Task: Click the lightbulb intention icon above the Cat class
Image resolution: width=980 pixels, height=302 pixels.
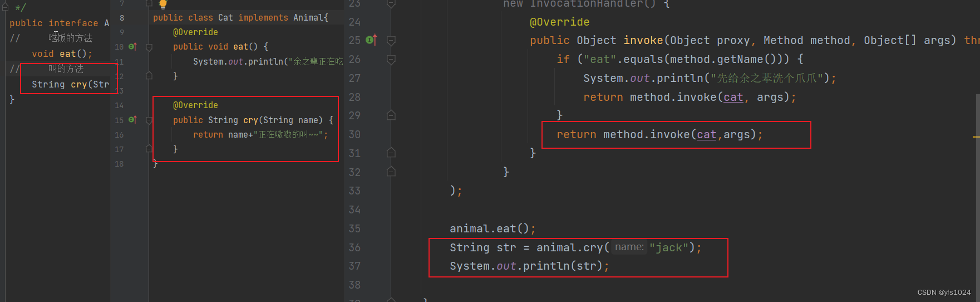Action: tap(162, 4)
